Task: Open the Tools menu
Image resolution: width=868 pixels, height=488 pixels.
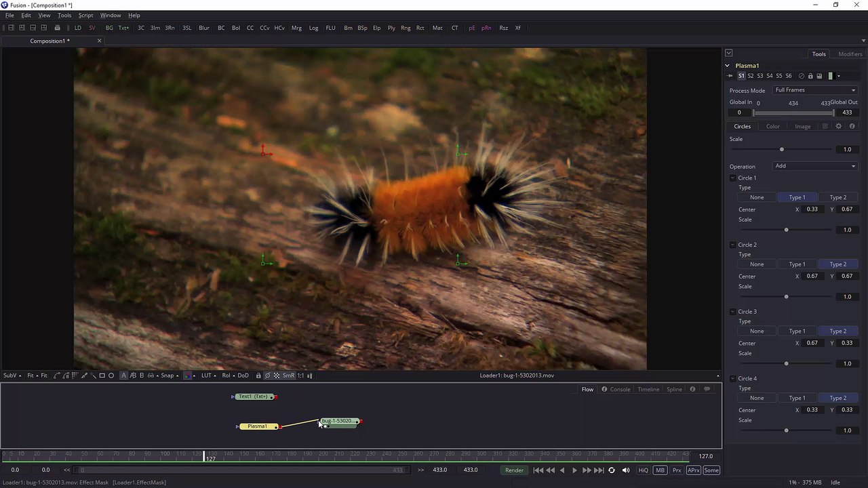Action: (x=64, y=15)
